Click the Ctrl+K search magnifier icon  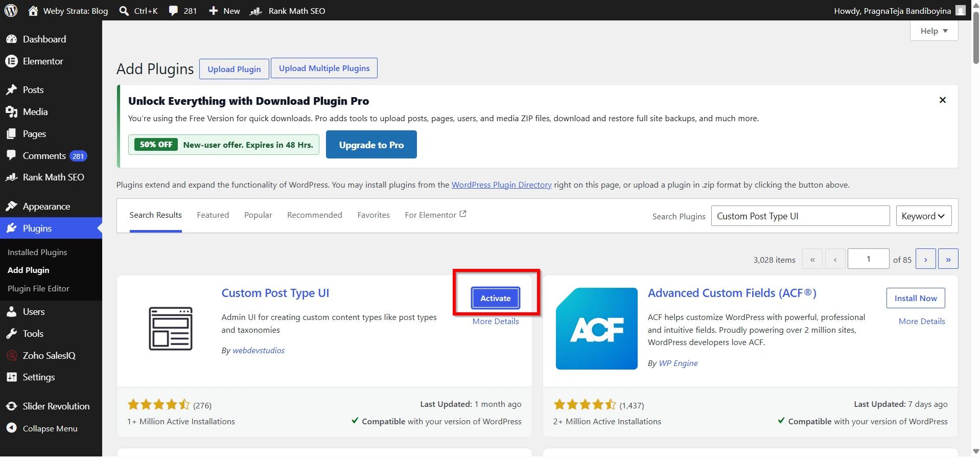tap(124, 11)
